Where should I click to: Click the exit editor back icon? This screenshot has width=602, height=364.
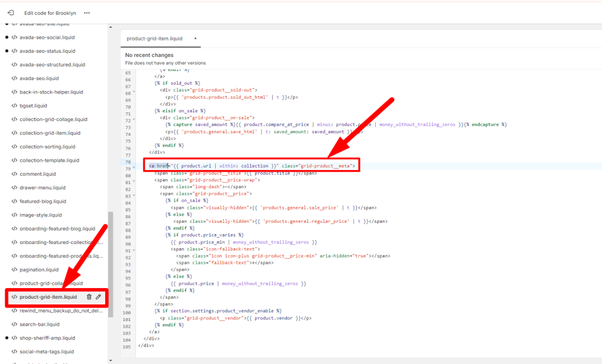point(11,13)
